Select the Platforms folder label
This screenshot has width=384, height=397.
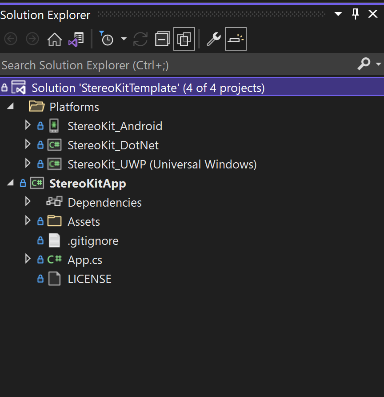tap(74, 107)
